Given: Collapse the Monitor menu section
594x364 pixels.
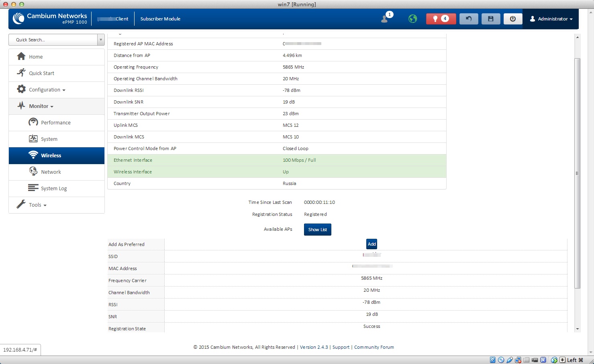Looking at the screenshot, I should tap(41, 106).
